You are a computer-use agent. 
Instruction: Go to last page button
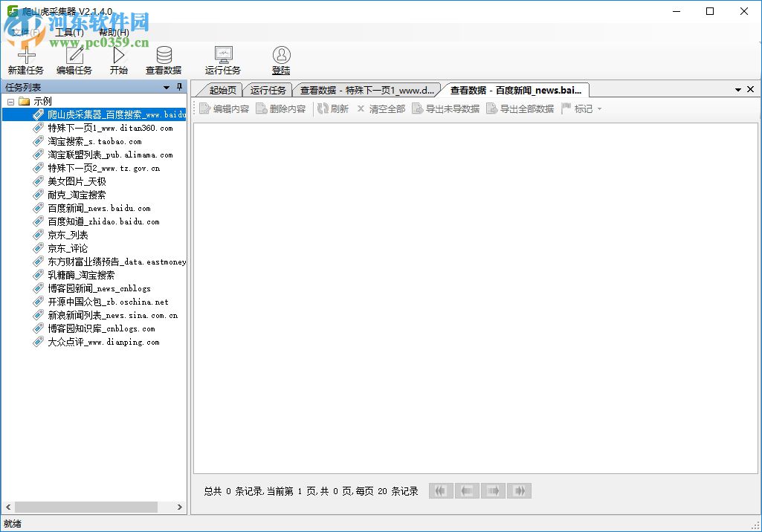click(519, 490)
